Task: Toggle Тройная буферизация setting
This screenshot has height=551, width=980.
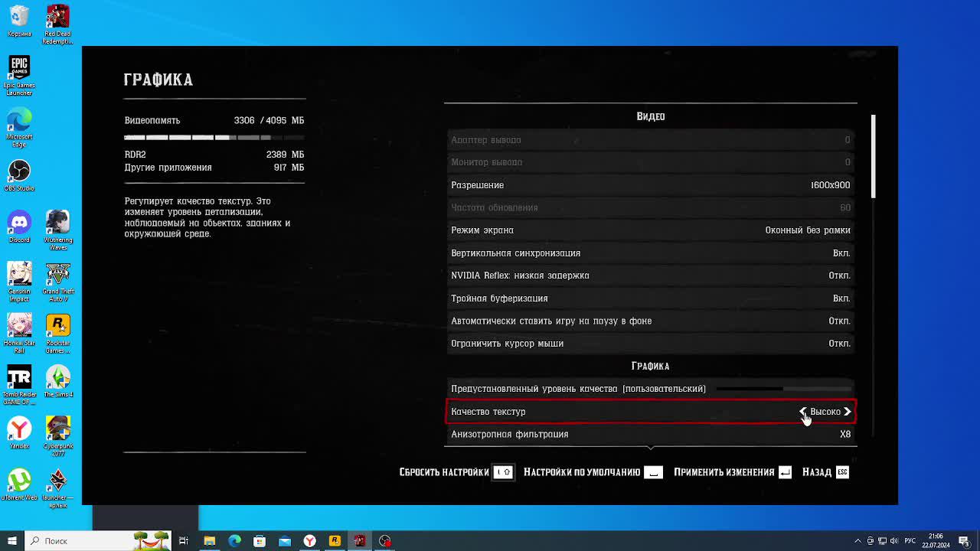Action: coord(651,298)
